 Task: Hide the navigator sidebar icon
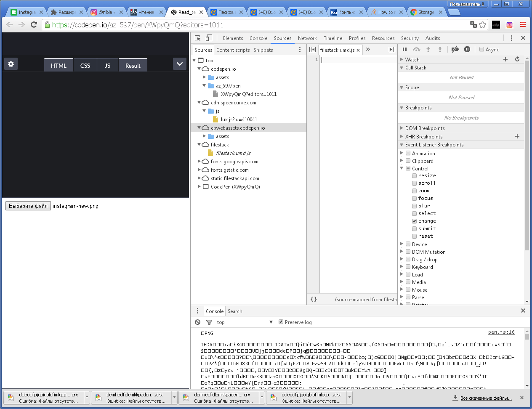pos(312,50)
